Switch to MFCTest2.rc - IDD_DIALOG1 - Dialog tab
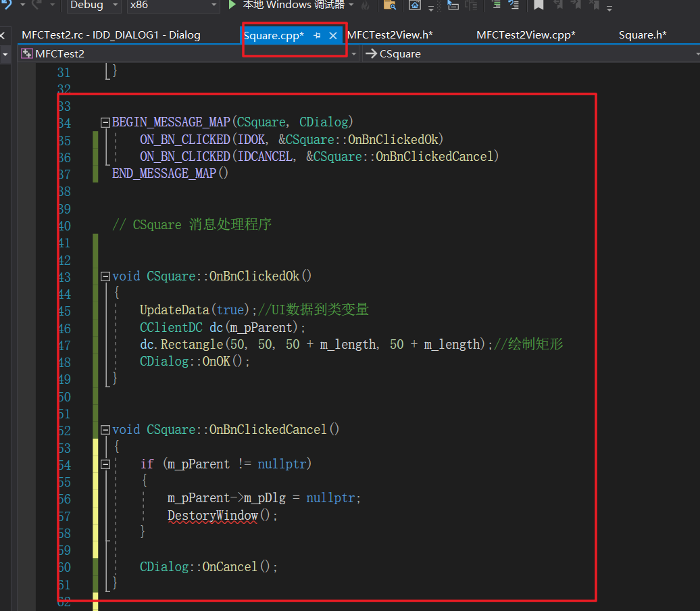 click(111, 35)
